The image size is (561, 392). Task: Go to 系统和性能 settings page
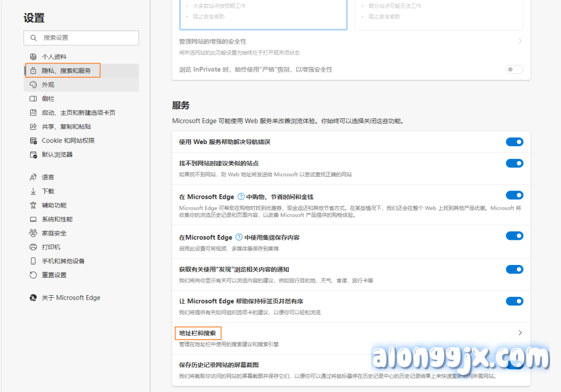pyautogui.click(x=57, y=219)
